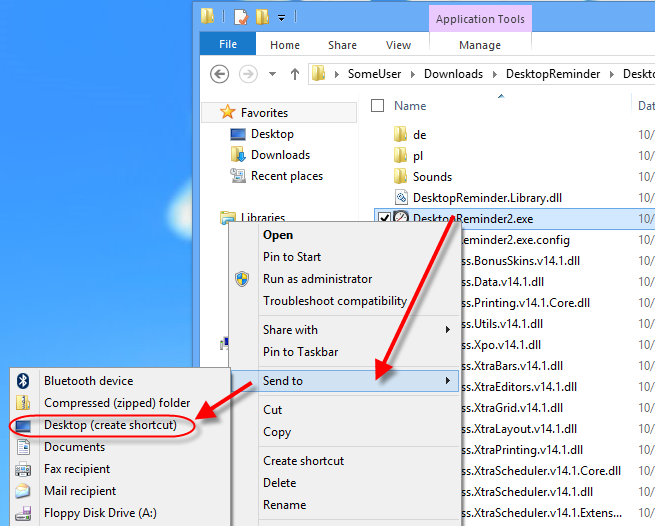The image size is (655, 526).
Task: Choose Copy from context menu
Action: tap(277, 432)
